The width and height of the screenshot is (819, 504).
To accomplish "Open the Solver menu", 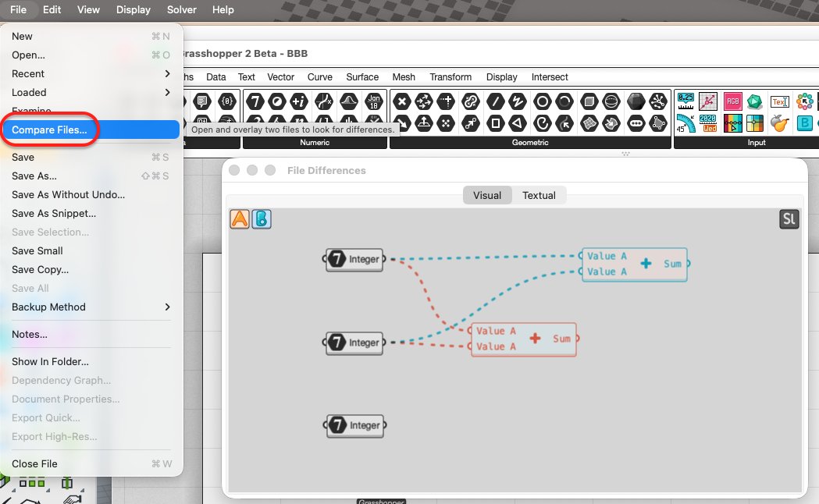I will (x=182, y=9).
